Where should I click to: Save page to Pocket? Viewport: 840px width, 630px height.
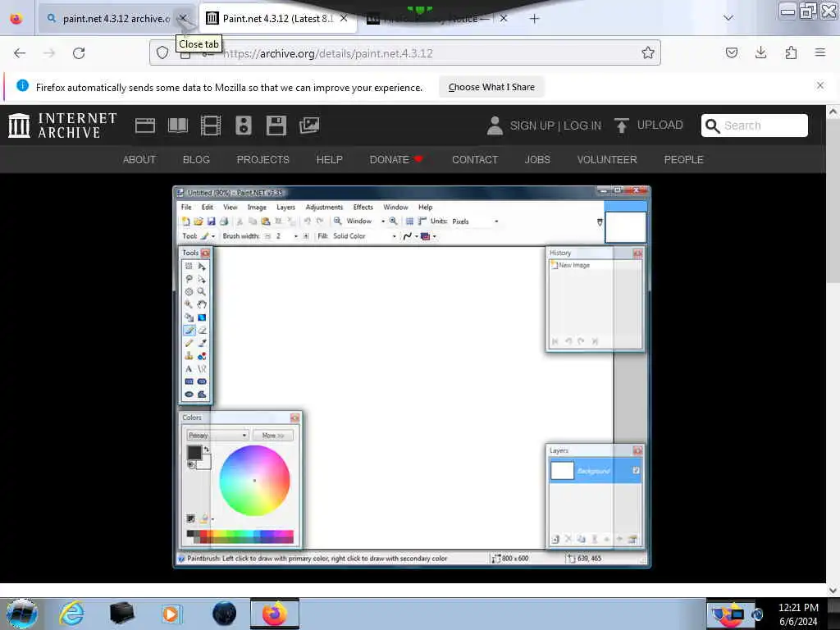(x=731, y=52)
